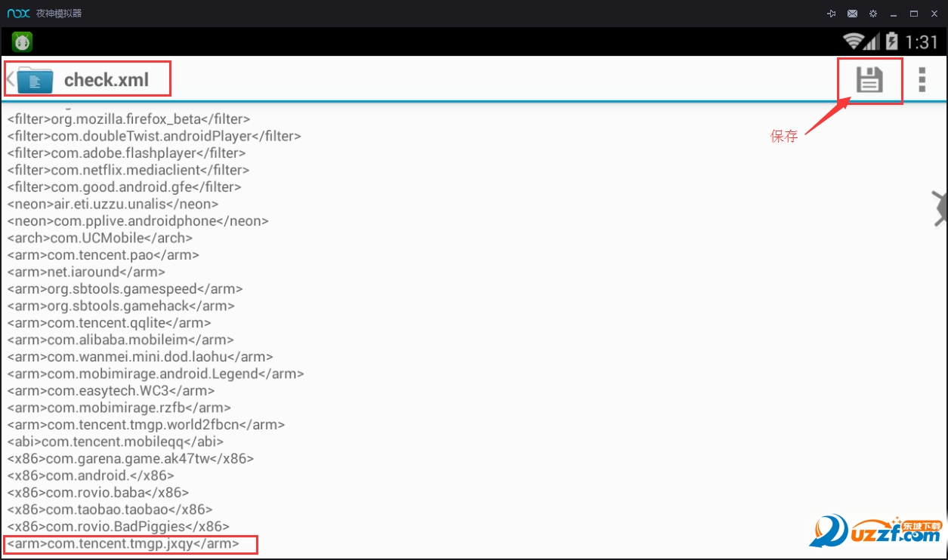Click line com.tencent.qqlite arm
Viewport: 948px width, 560px height.
110,323
